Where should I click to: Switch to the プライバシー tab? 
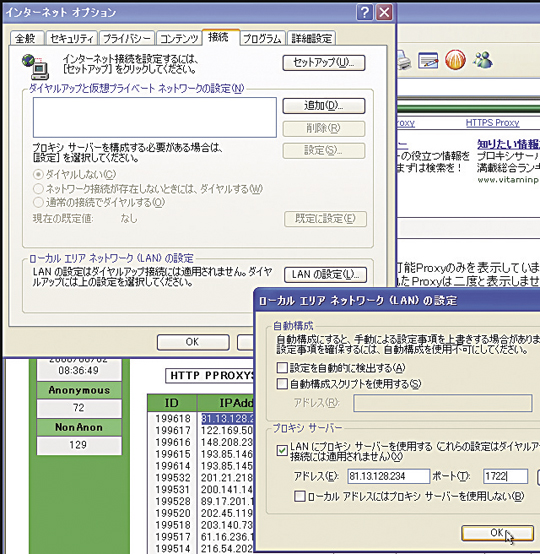click(x=127, y=38)
